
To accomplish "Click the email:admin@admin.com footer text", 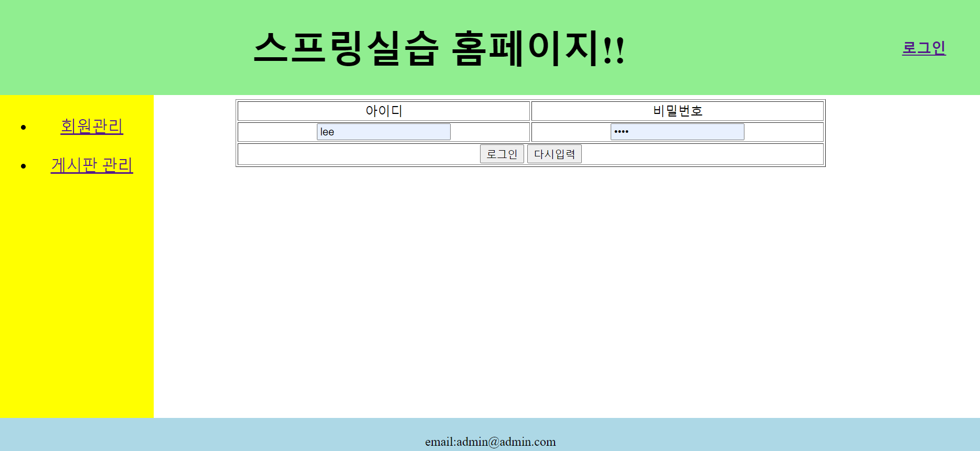I will coord(491,442).
